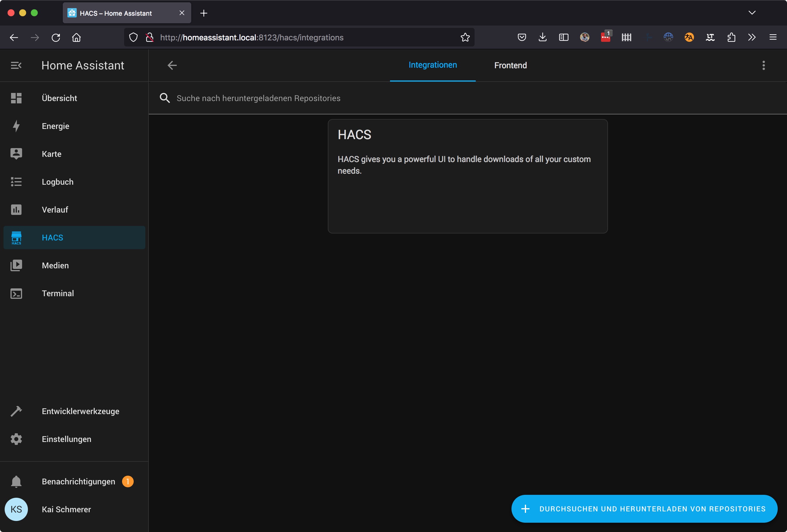Open the HACS sidebar icon
Viewport: 787px width, 532px height.
tap(16, 238)
